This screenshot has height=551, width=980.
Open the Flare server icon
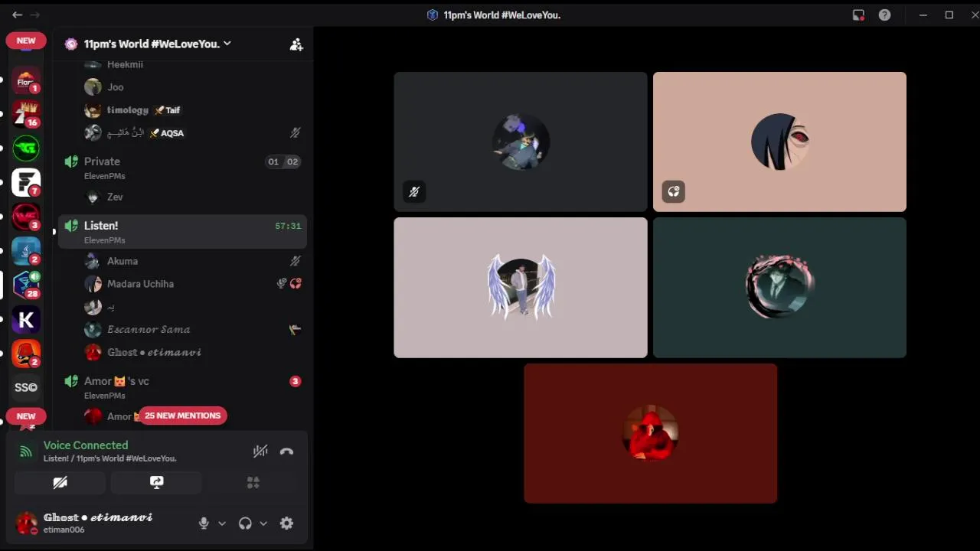[26, 80]
